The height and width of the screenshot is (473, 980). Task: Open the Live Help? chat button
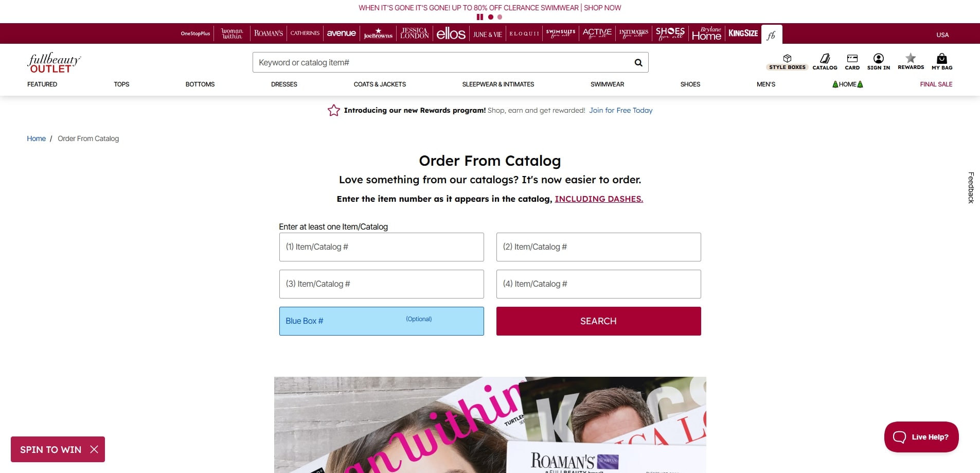[x=921, y=437]
